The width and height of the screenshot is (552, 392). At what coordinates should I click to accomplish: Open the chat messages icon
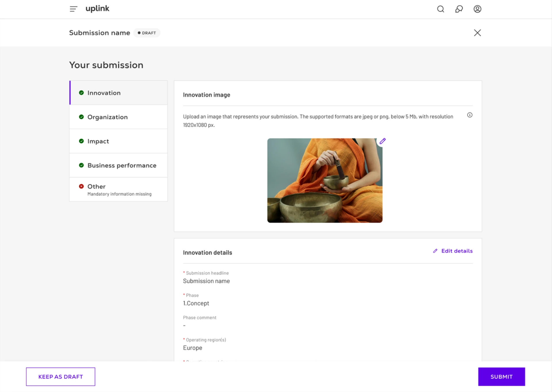click(x=459, y=9)
